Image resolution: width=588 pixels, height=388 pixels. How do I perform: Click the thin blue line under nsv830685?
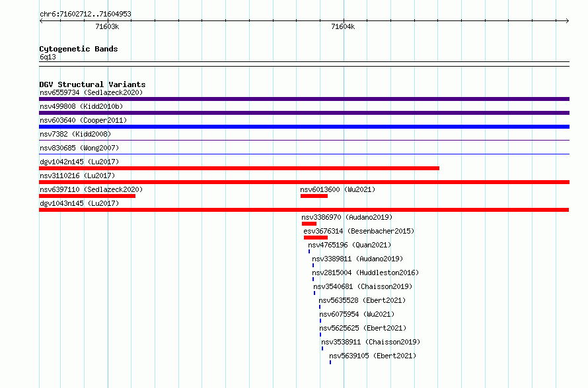pos(304,154)
